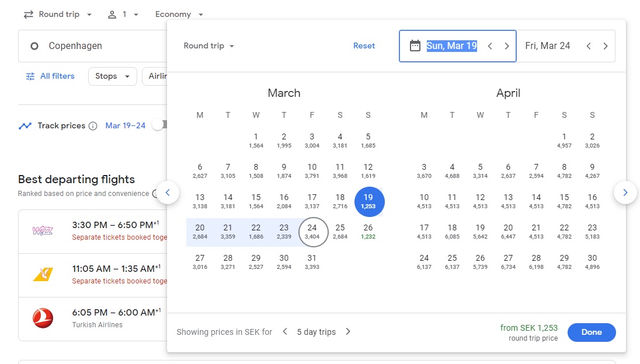Click the calendar icon in departure date field

(415, 46)
